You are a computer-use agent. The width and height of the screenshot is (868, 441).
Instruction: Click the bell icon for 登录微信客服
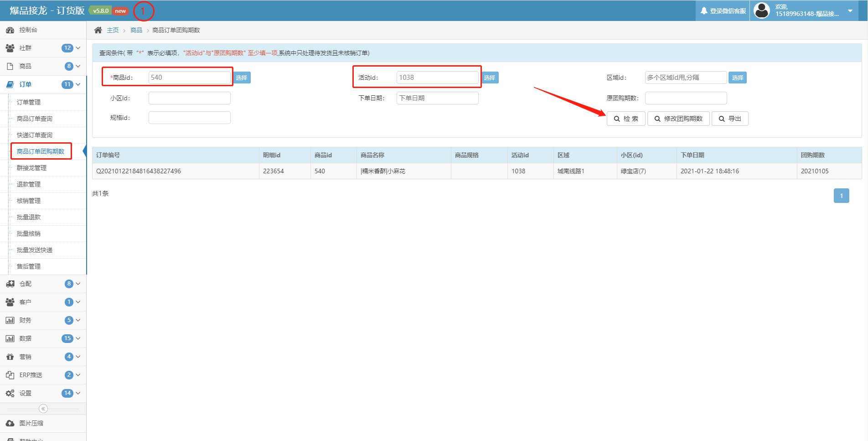click(704, 10)
